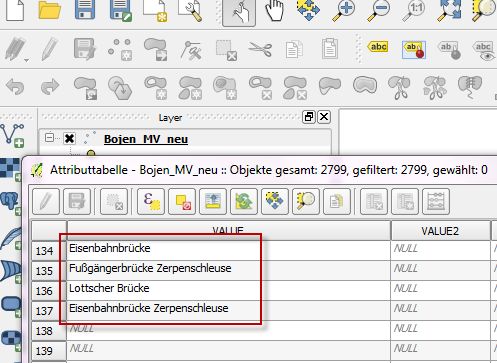Click Add Vector Layer sidebar icon
Screen dimensions: 497x363
[x=13, y=135]
